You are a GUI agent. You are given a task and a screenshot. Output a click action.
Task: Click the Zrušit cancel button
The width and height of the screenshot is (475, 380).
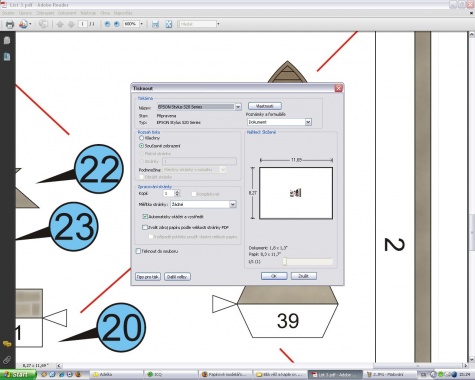point(303,276)
